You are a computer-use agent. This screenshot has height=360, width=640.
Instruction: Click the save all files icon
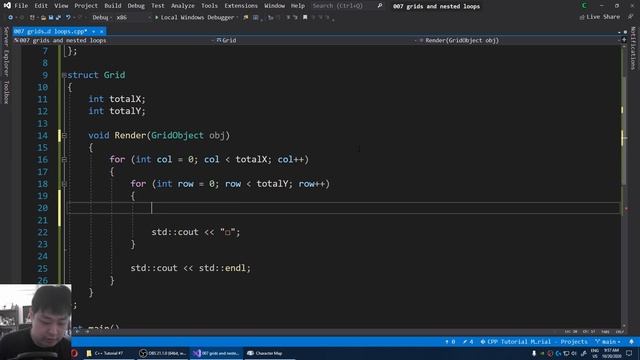tap(58, 18)
